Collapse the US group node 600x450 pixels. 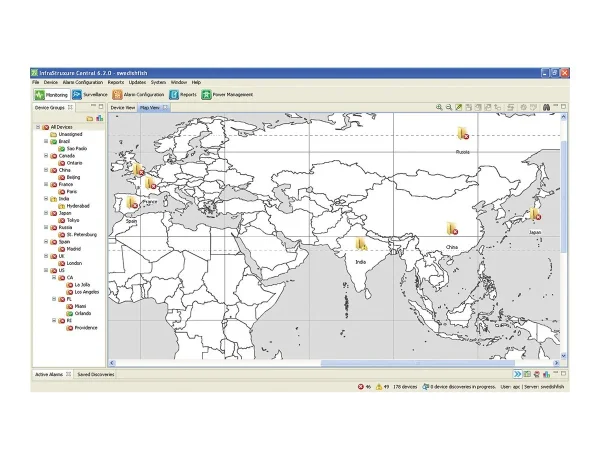[x=45, y=270]
